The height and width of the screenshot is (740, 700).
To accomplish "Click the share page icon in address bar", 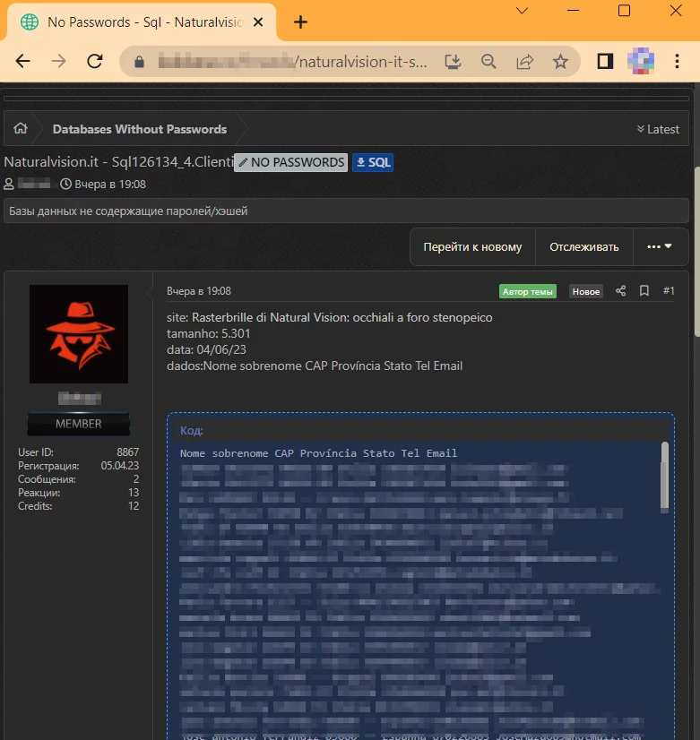I will pos(524,62).
